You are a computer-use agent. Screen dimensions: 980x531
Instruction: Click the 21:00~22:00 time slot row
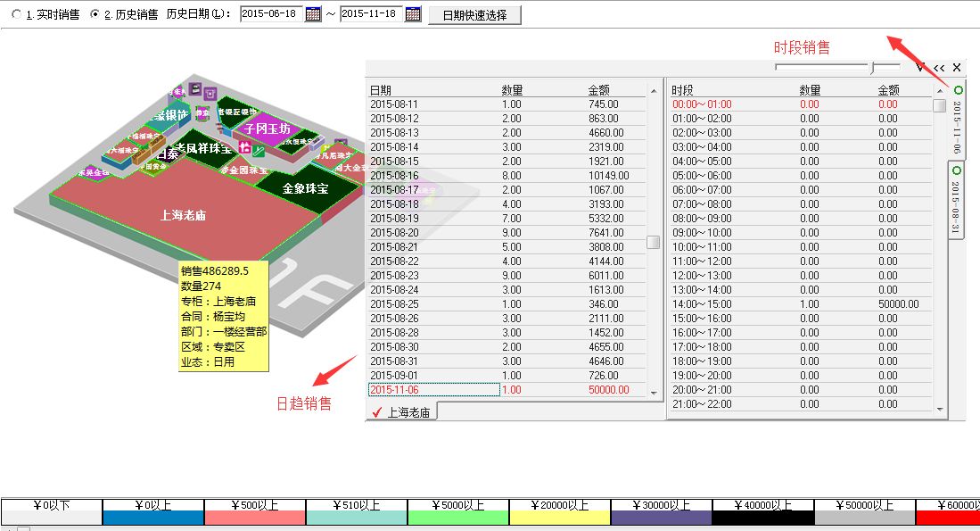coord(801,404)
